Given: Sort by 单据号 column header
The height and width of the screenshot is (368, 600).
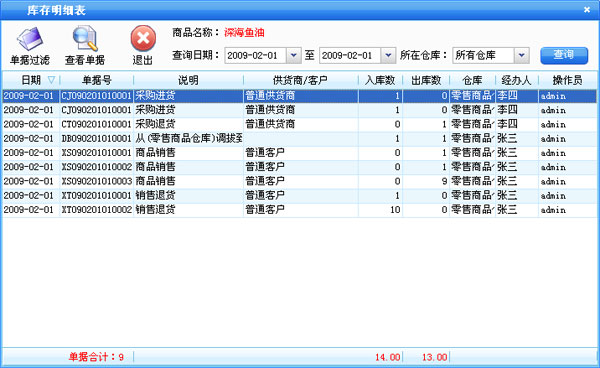Looking at the screenshot, I should pyautogui.click(x=97, y=80).
